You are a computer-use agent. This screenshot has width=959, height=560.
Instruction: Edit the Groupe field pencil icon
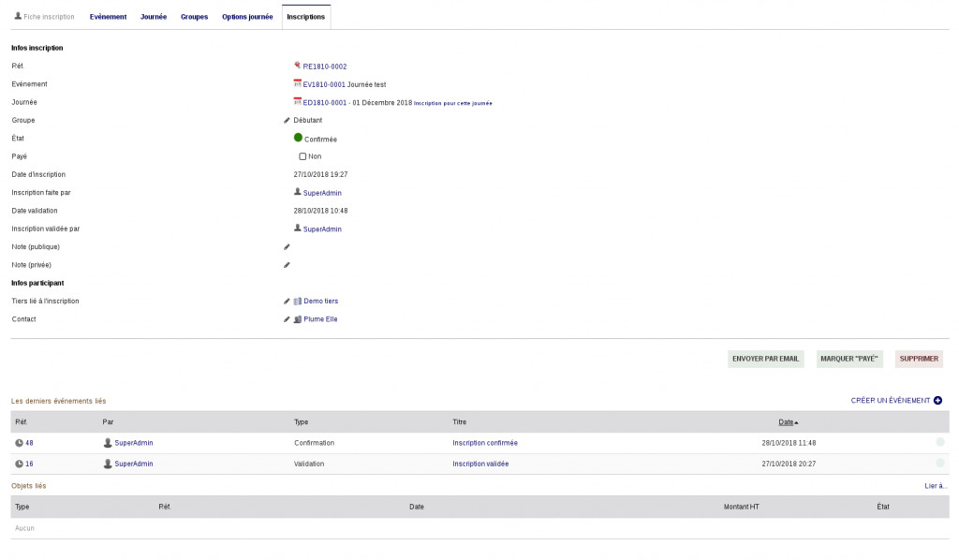click(x=287, y=121)
